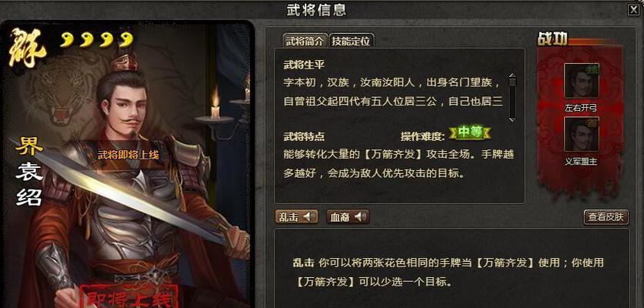The image size is (644, 308).
Task: Open the 左右开弓 achievement portrait
Action: click(581, 80)
